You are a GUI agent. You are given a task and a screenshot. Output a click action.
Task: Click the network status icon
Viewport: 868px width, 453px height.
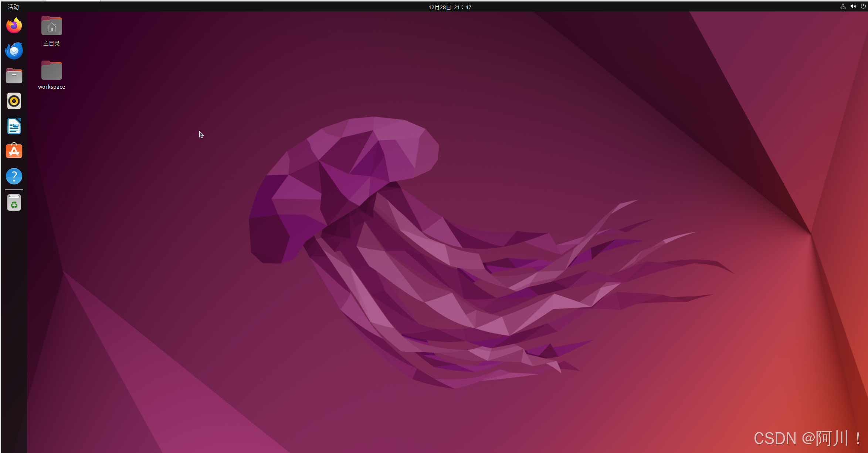point(843,7)
